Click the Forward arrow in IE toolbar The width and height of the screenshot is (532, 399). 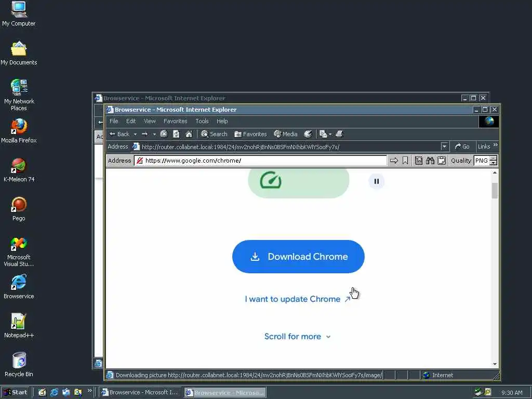(x=145, y=134)
